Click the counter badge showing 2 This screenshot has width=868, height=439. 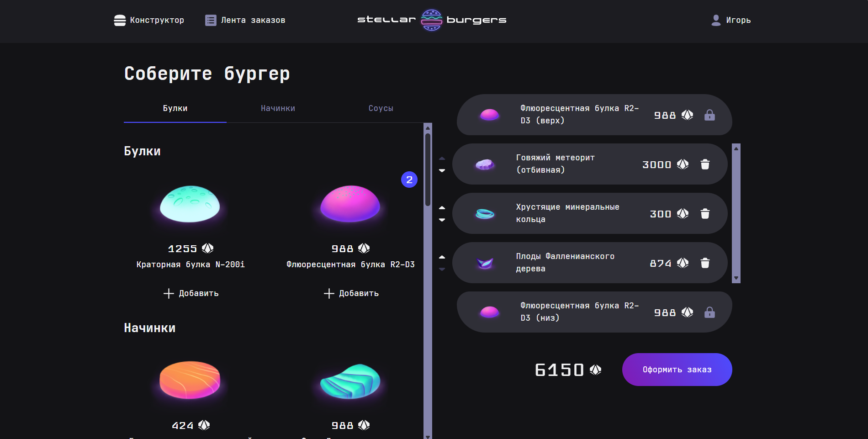coord(409,180)
